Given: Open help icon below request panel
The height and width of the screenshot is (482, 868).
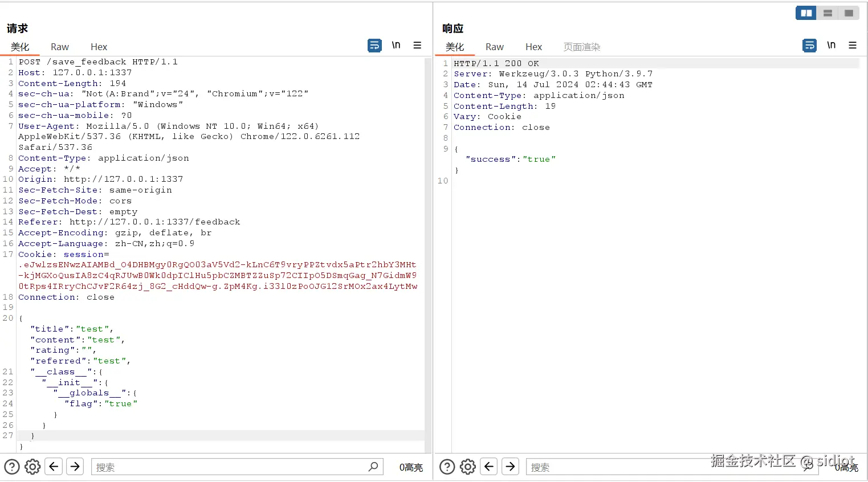Looking at the screenshot, I should point(12,467).
